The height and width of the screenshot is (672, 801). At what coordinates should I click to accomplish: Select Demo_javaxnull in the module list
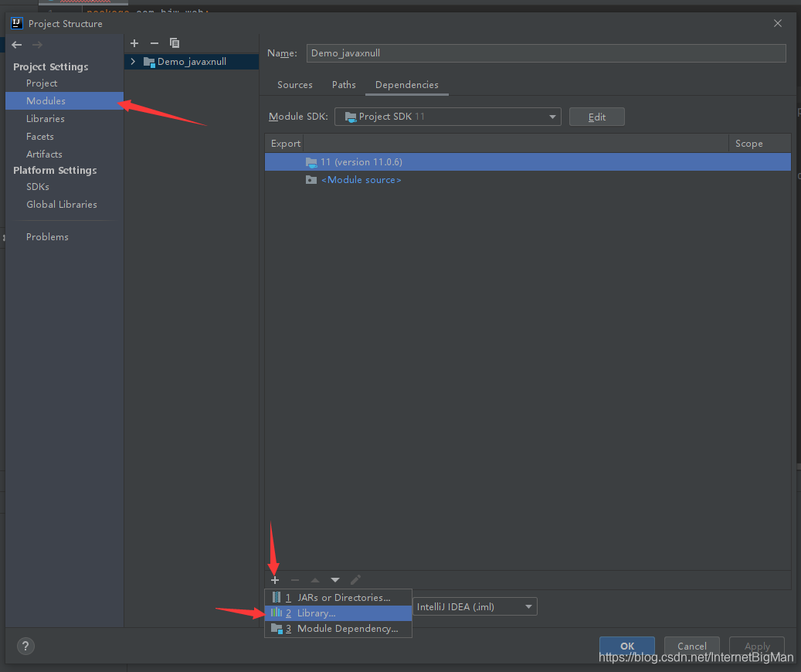coord(192,62)
